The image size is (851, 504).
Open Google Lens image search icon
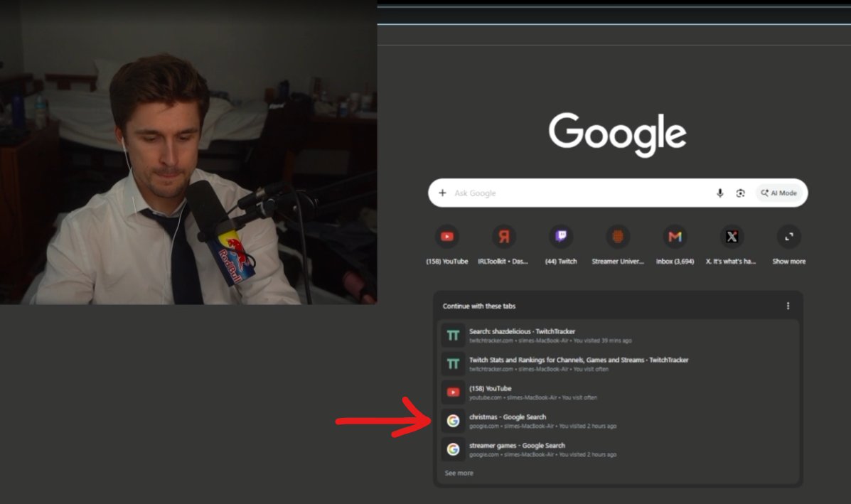click(740, 193)
